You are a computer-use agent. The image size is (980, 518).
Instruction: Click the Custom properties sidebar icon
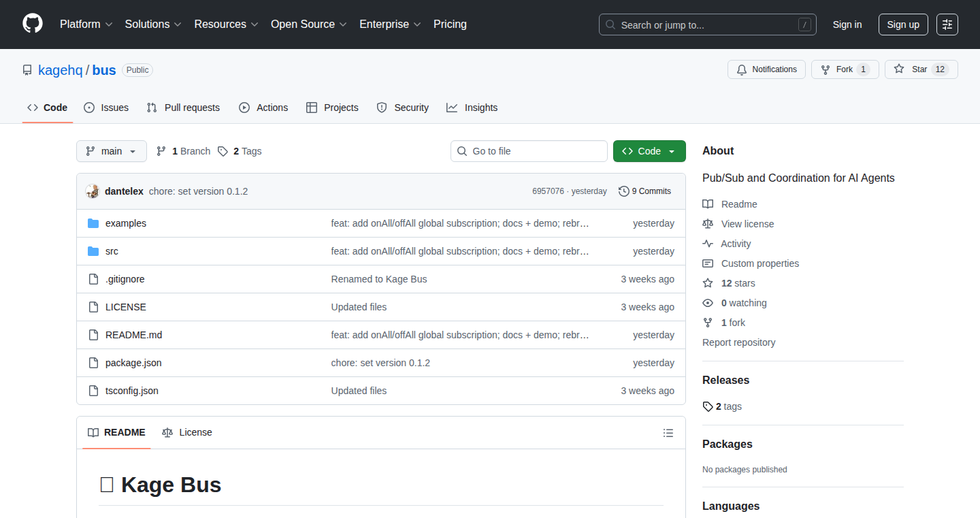pos(708,263)
